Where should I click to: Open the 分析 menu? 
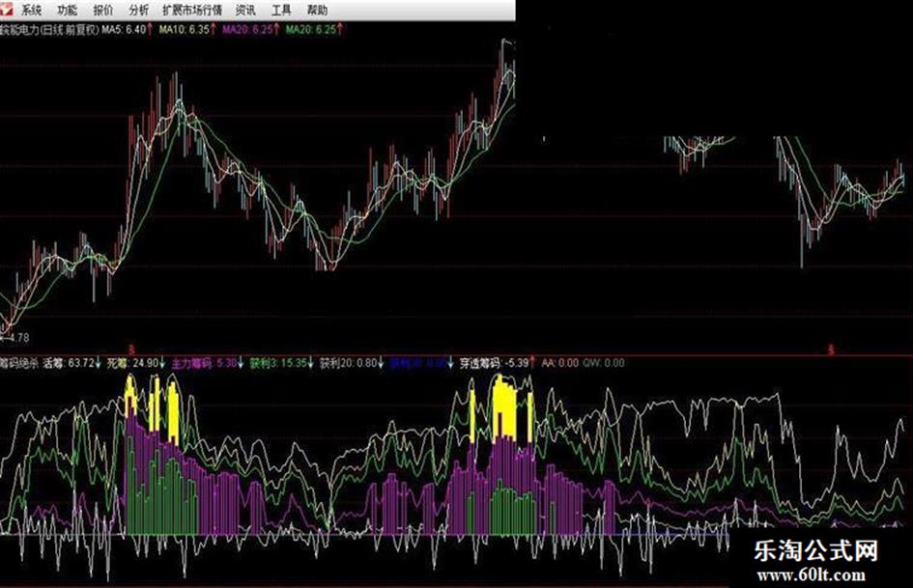138,10
